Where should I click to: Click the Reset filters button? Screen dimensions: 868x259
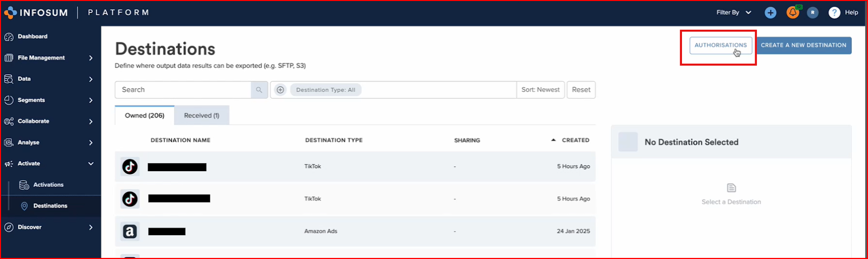tap(581, 90)
